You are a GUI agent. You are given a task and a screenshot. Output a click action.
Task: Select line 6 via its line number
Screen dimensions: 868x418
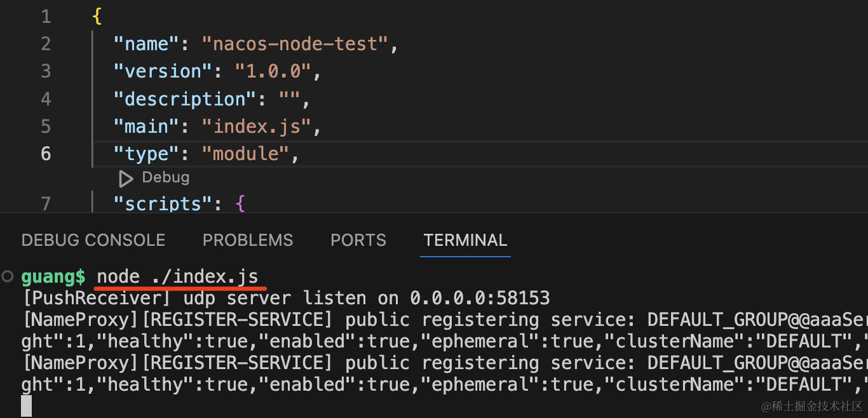coord(46,154)
